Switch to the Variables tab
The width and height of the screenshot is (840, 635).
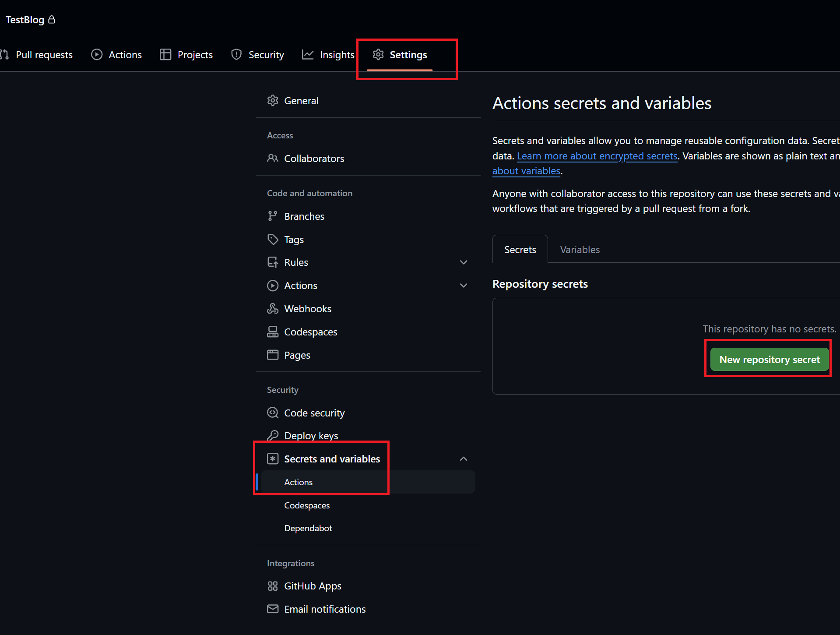click(x=580, y=249)
